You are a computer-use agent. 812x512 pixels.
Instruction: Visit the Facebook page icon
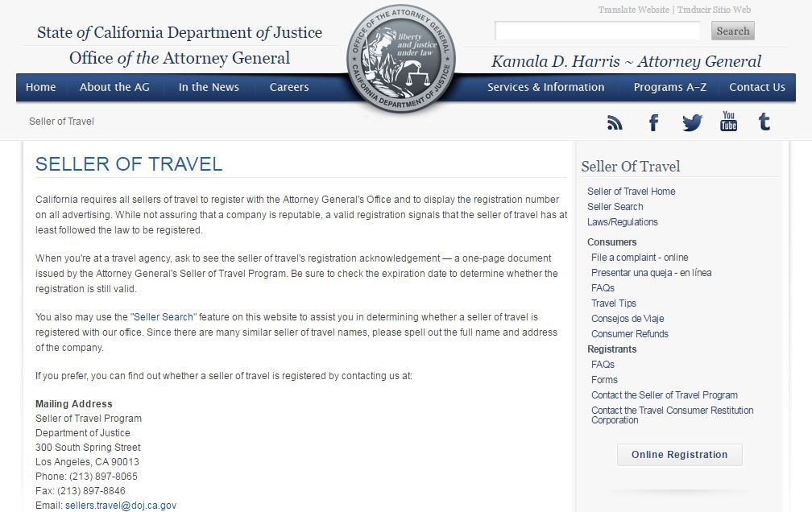point(653,122)
